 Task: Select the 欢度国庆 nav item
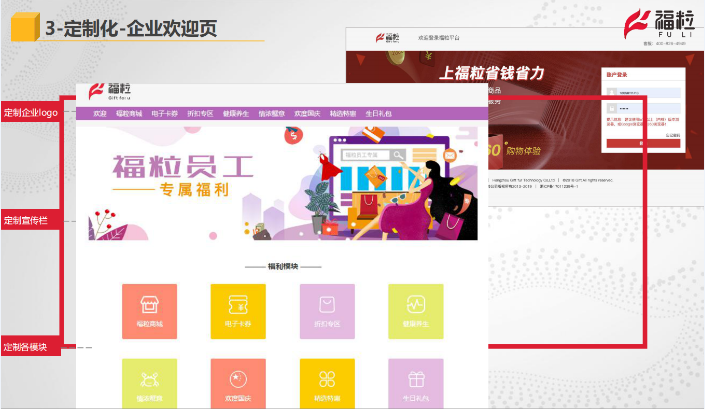307,114
